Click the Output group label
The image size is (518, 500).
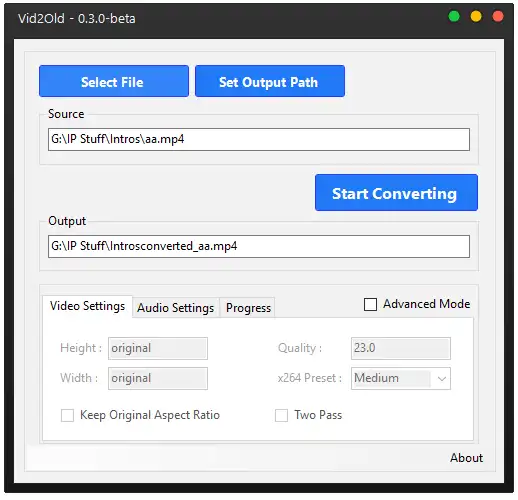(x=67, y=221)
